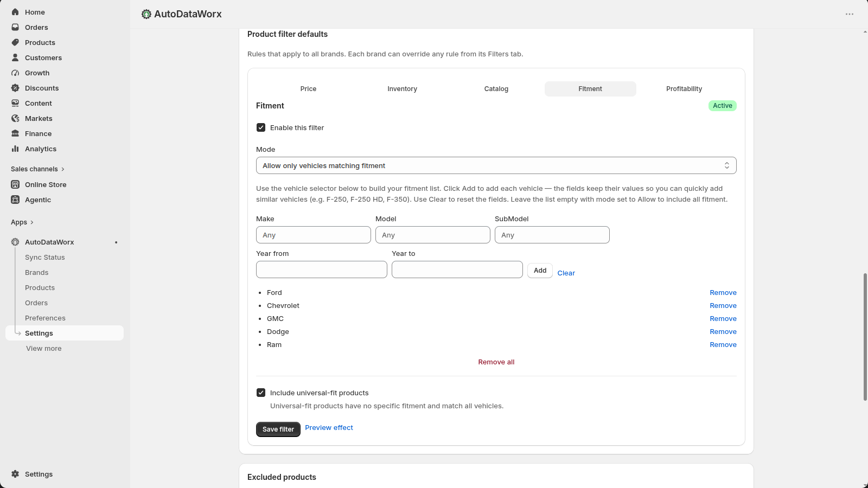Open Brands in app menu
The height and width of the screenshot is (488, 868).
click(37, 273)
